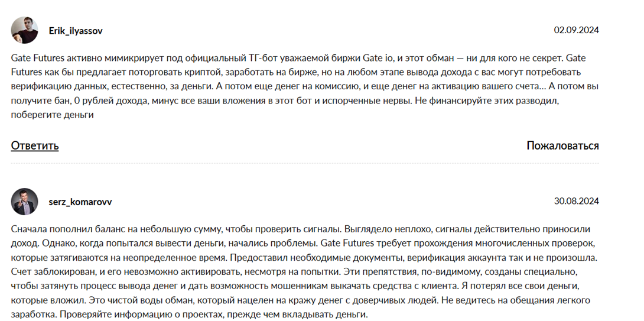Image resolution: width=644 pixels, height=321 pixels.
Task: Click the 30.08.2024 review date
Action: coord(576,201)
